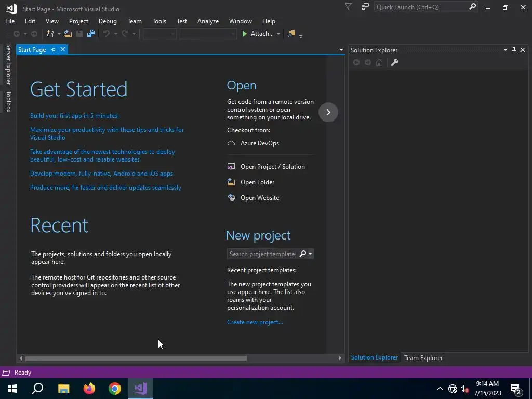Image resolution: width=532 pixels, height=399 pixels.
Task: Click the Save All toolbar icon
Action: (x=90, y=34)
